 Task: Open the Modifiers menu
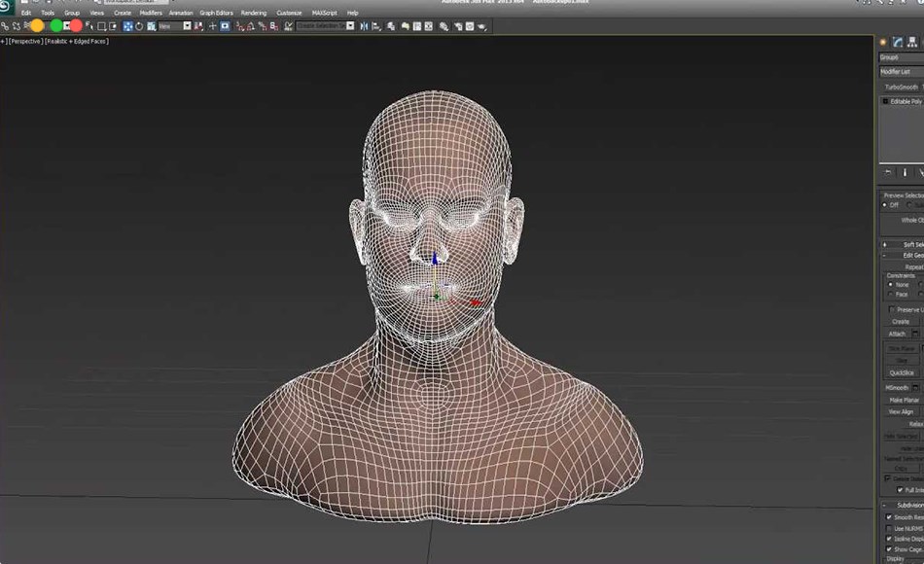pos(151,13)
